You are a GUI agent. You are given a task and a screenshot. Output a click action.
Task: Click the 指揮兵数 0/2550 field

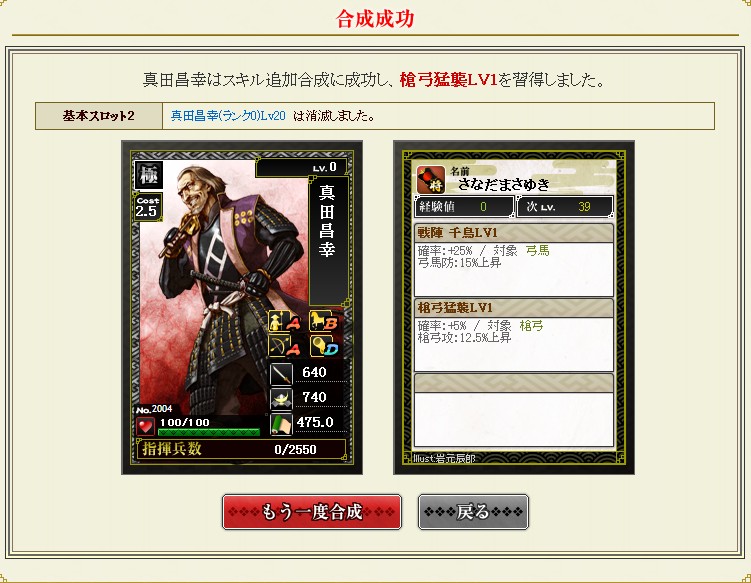tap(242, 449)
